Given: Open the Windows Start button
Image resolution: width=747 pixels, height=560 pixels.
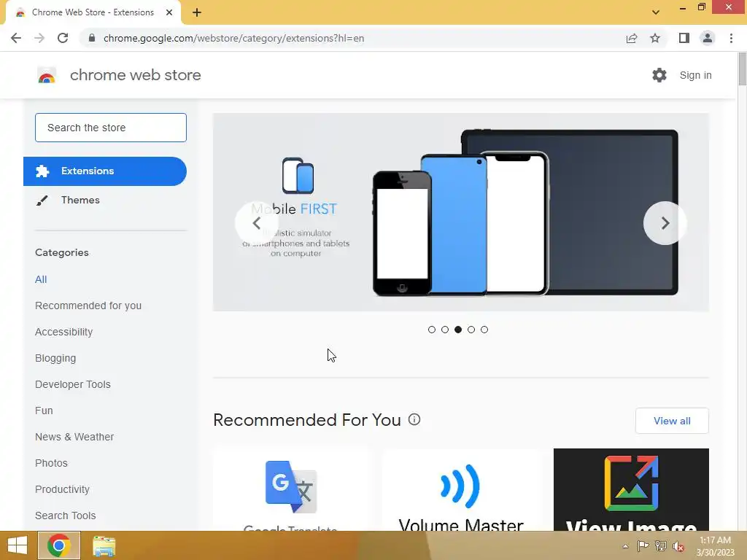Looking at the screenshot, I should 18,545.
